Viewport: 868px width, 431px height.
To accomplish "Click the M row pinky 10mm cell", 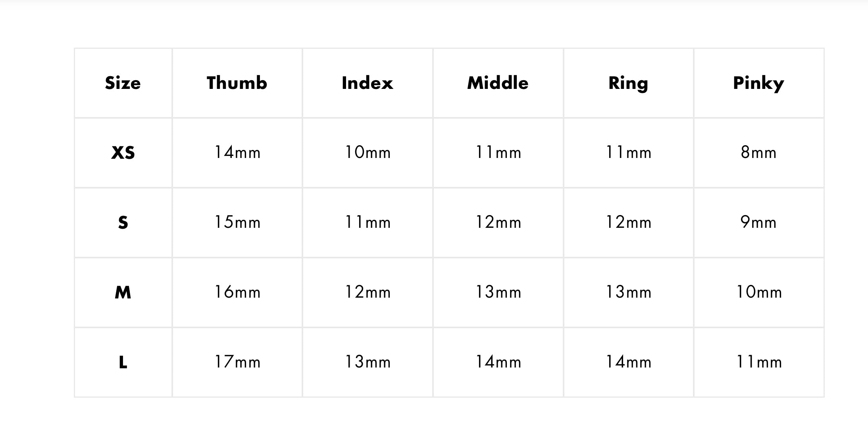I will (x=759, y=292).
